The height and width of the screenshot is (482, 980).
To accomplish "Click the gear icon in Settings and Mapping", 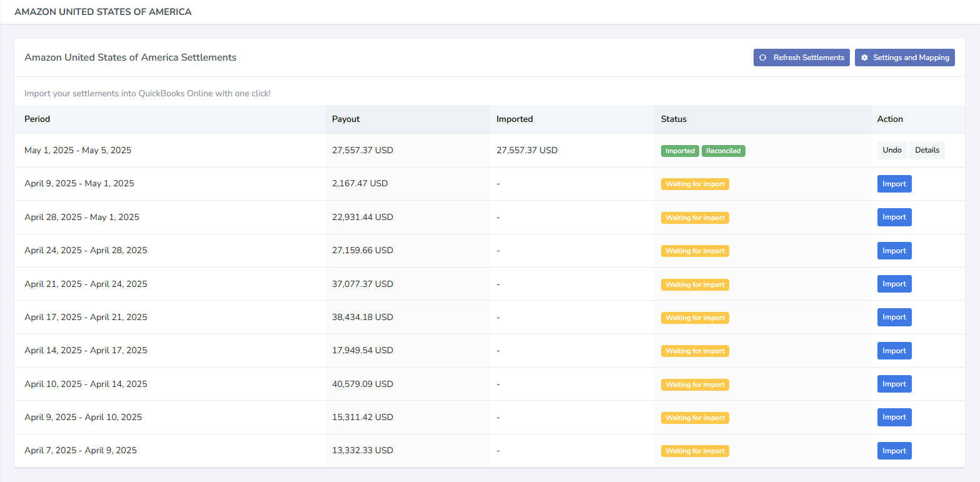I will pyautogui.click(x=864, y=58).
